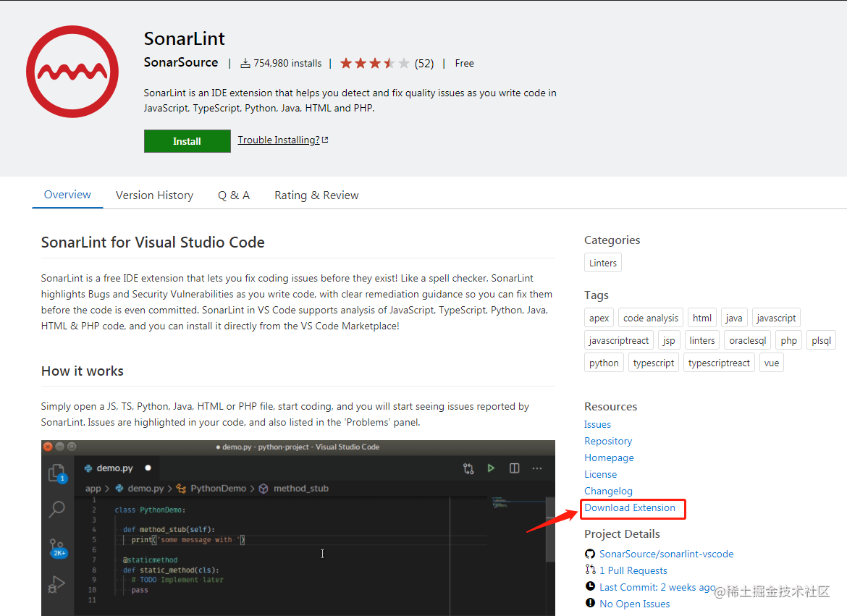
Task: Click the Split Editor icon in the toolbar
Action: point(514,468)
